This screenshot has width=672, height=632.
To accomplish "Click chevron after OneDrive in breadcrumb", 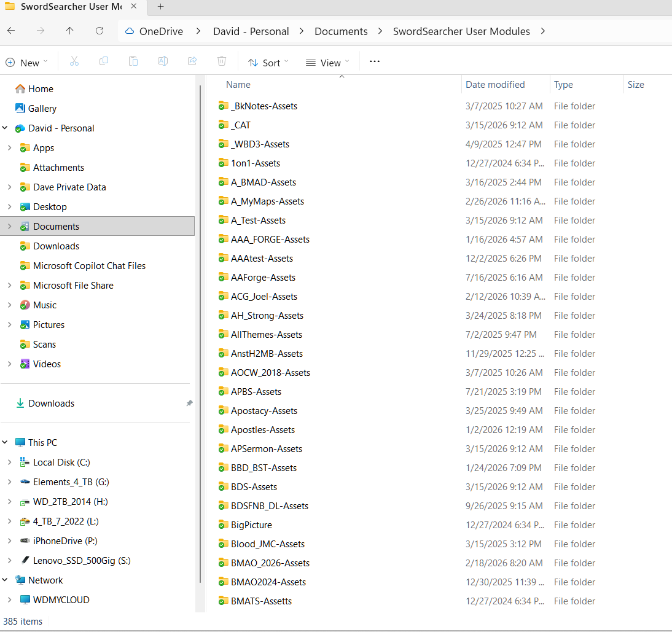I will tap(198, 31).
